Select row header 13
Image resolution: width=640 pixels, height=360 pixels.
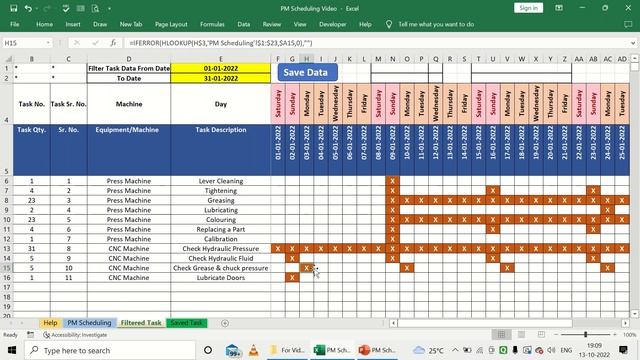pos(7,249)
